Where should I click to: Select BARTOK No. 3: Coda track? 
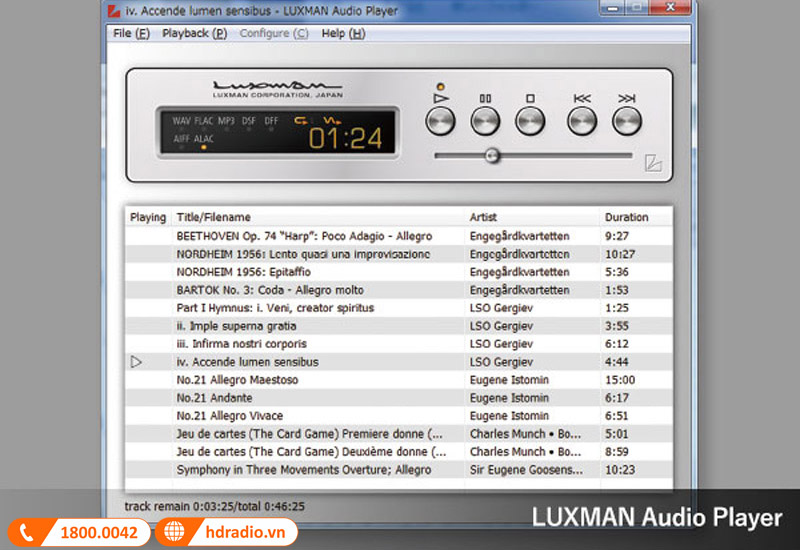pos(399,290)
